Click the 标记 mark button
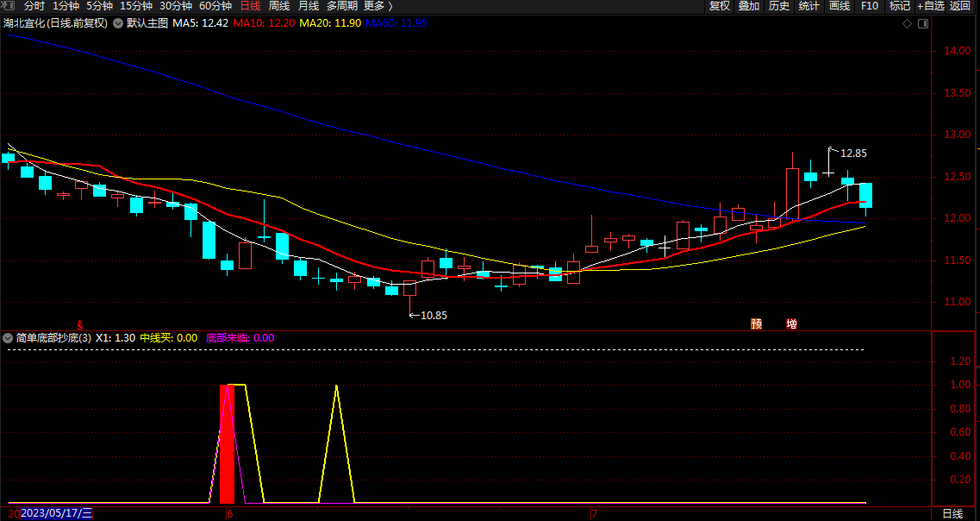Image resolution: width=980 pixels, height=521 pixels. coord(899,6)
